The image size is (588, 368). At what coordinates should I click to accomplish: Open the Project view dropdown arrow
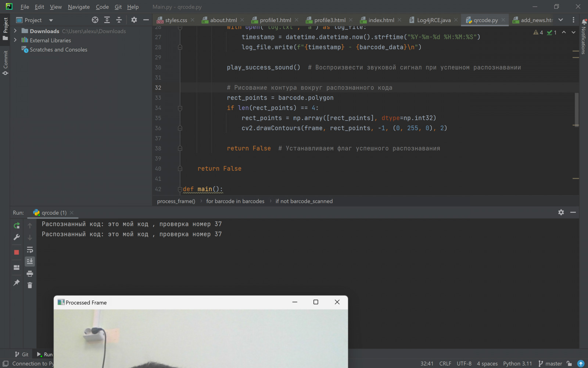pos(51,20)
